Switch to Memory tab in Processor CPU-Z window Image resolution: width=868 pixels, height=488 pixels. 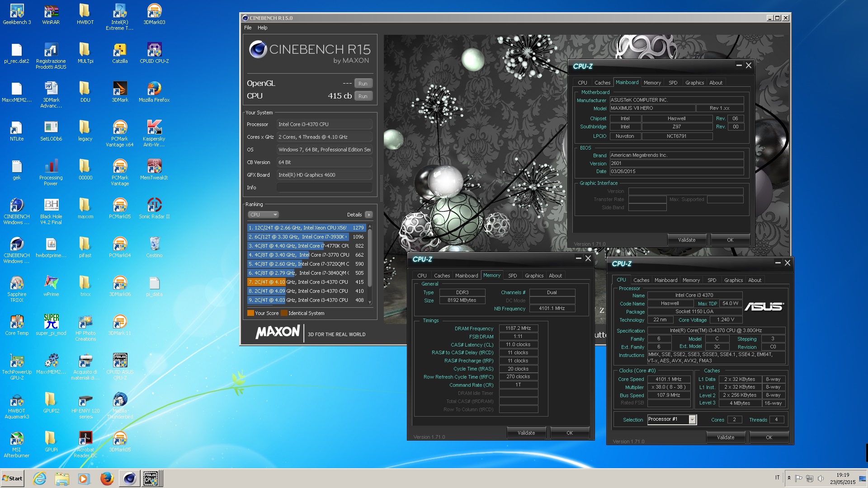[x=691, y=280]
